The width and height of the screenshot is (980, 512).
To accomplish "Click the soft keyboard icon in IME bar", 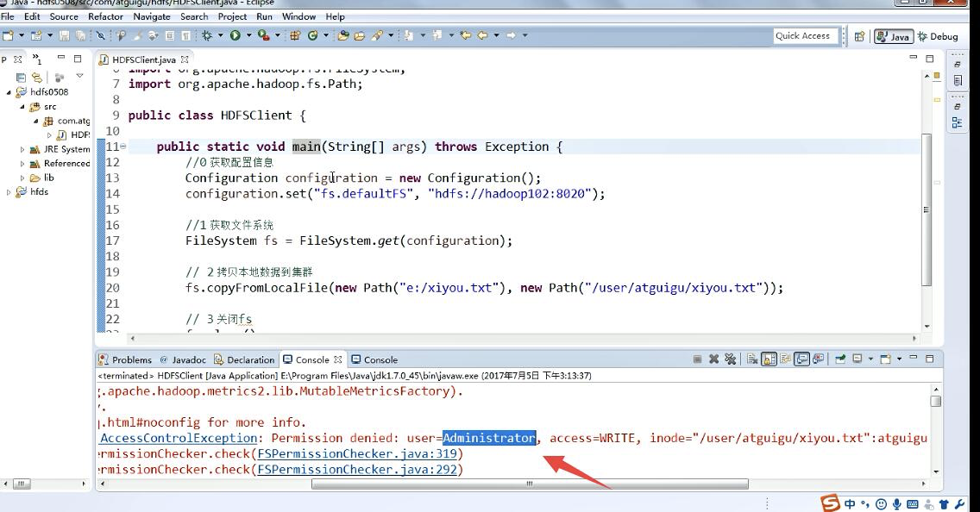I will 913,504.
